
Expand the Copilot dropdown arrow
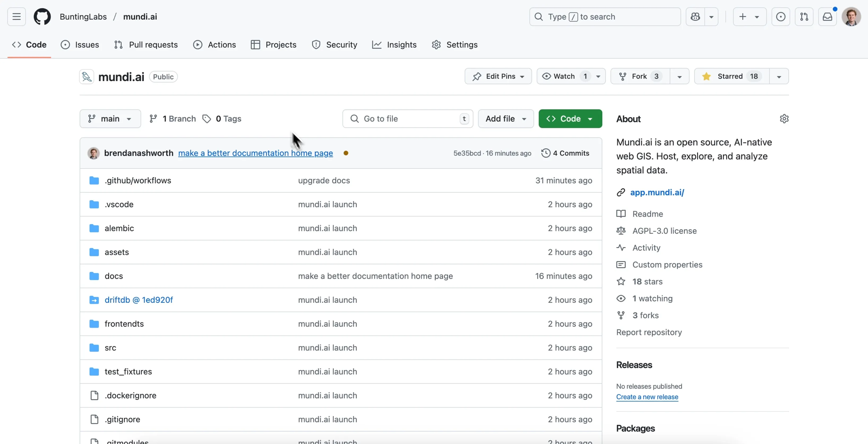pyautogui.click(x=711, y=16)
